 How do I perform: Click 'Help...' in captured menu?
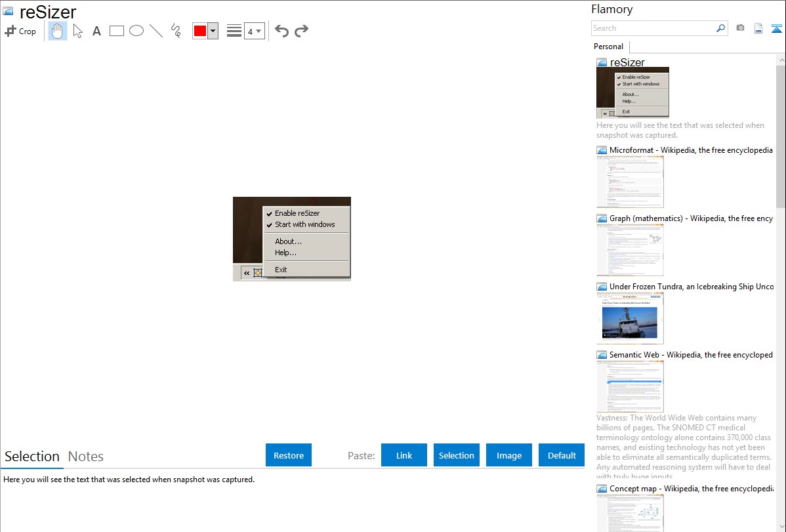click(x=285, y=253)
